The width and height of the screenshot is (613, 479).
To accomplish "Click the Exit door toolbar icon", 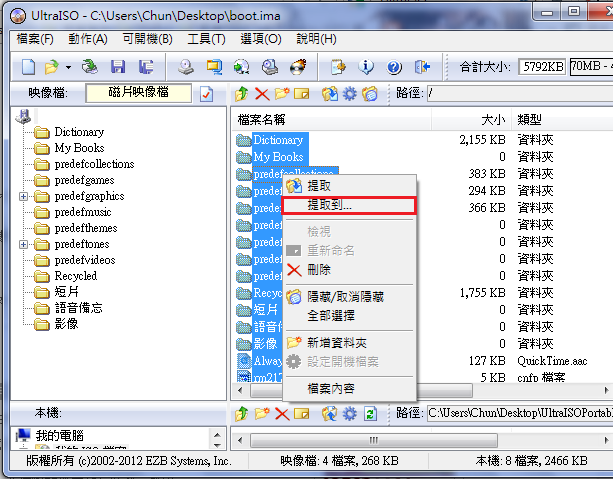I will [422, 67].
